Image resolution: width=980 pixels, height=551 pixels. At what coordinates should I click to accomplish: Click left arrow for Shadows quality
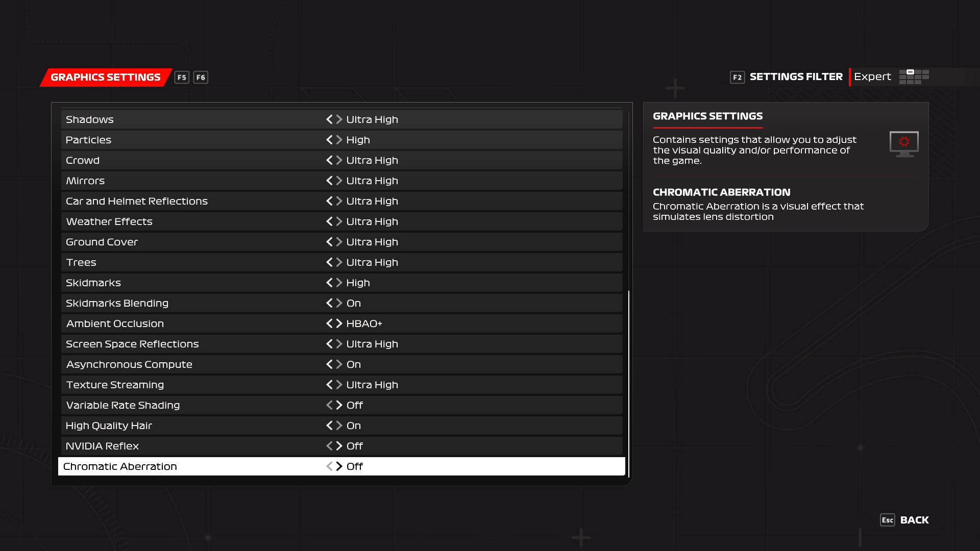click(x=329, y=119)
